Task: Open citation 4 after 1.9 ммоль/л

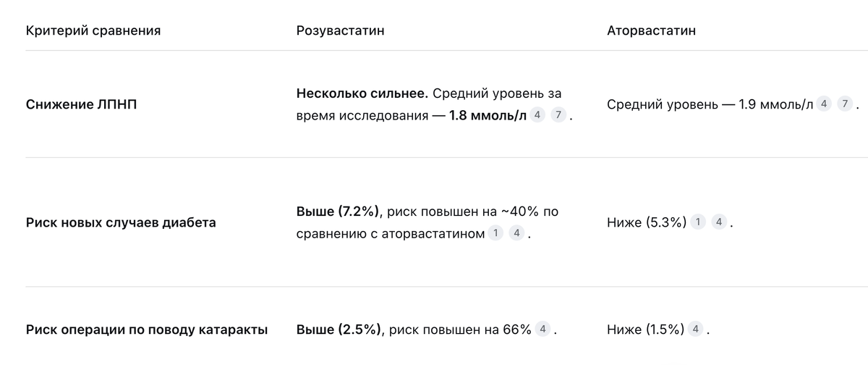Action: click(824, 104)
